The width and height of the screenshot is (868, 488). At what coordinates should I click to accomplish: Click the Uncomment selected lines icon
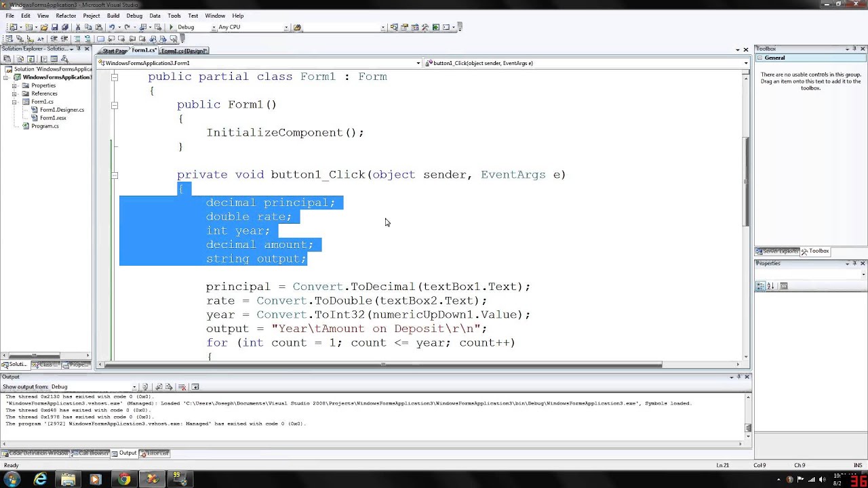tap(87, 39)
